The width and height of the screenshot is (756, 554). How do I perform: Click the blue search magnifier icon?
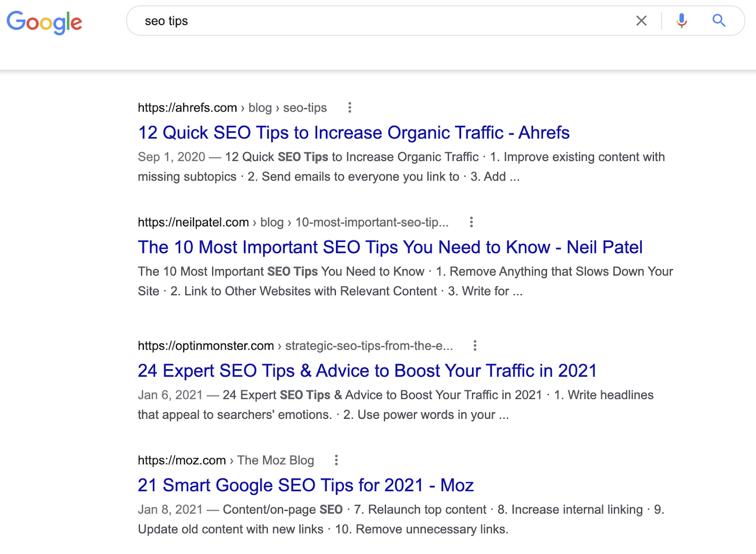719,21
